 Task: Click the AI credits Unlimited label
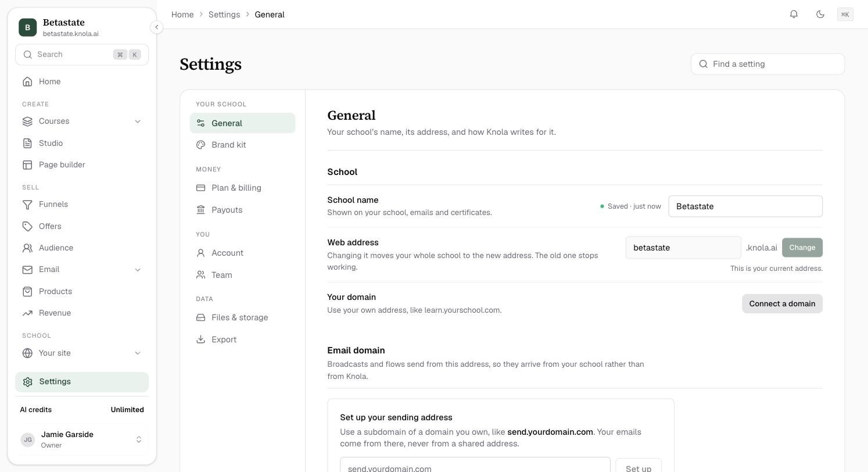(127, 410)
